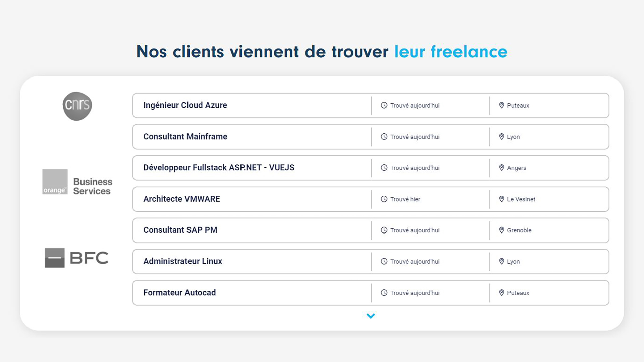Click Lyon location in Consultant Mainframe row
644x362 pixels.
click(513, 137)
